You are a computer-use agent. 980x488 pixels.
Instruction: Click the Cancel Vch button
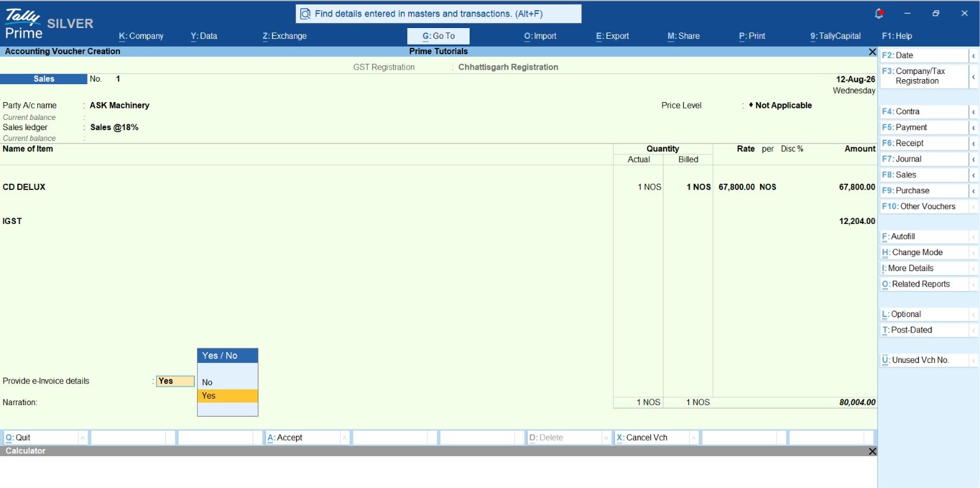651,438
